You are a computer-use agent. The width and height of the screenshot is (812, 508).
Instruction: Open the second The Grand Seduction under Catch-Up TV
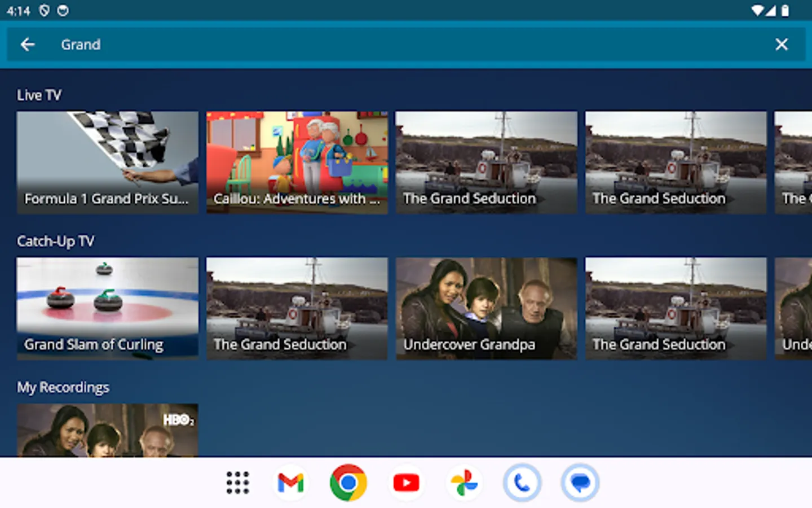(676, 309)
